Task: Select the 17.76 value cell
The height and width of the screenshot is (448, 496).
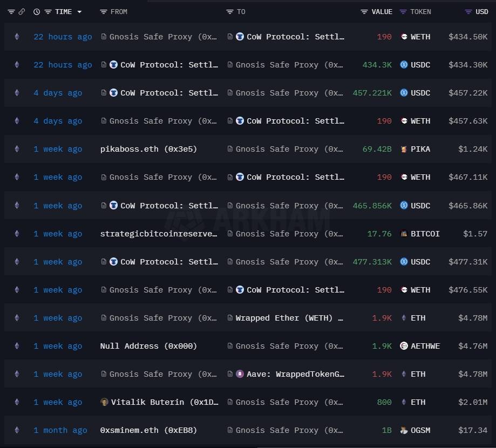Action: (379, 234)
